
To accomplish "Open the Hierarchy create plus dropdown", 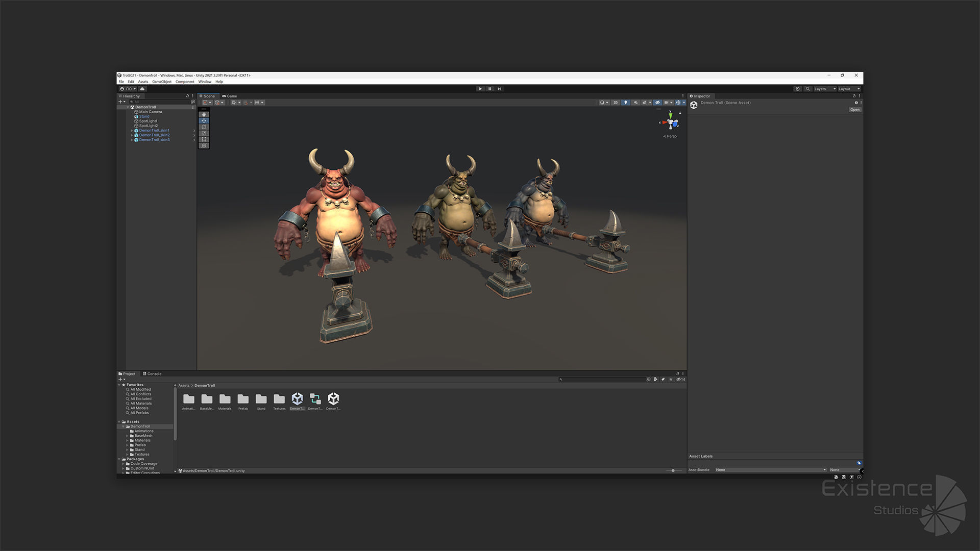I will coord(122,102).
